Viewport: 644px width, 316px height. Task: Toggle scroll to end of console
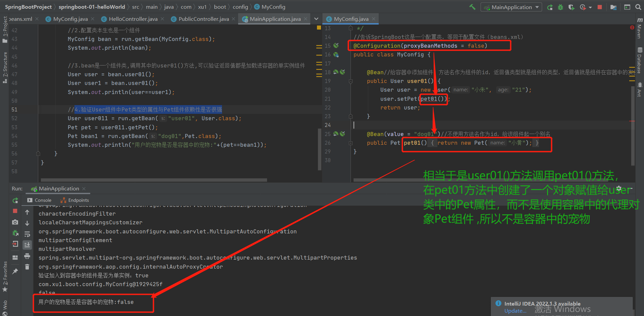(x=27, y=245)
